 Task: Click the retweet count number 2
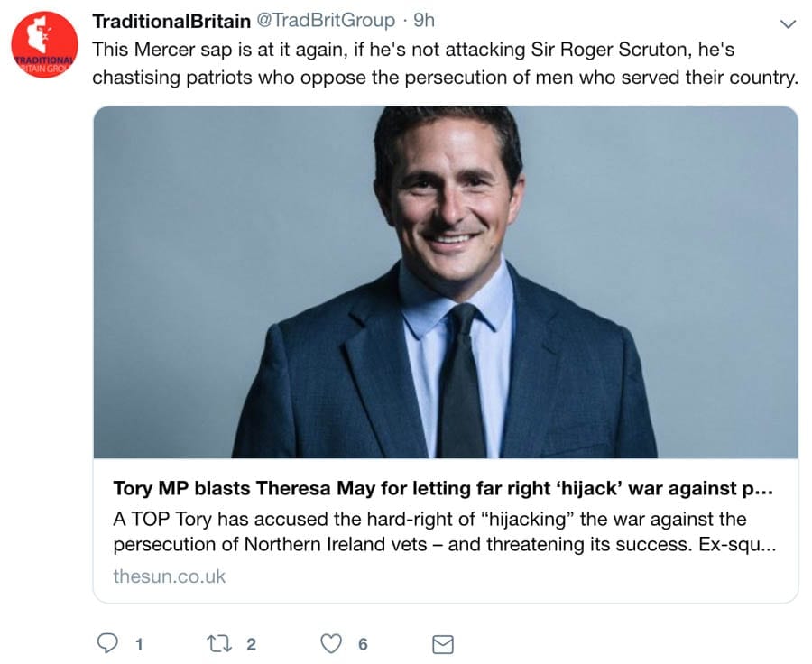coord(251,644)
